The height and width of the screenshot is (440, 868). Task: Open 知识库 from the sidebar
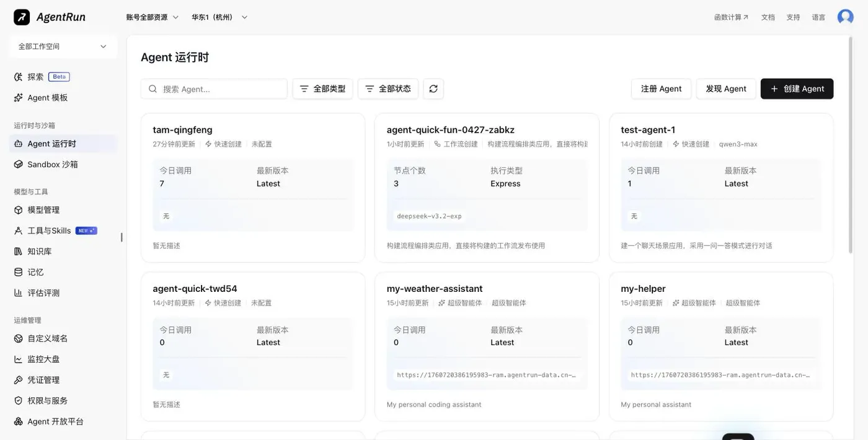pos(63,251)
